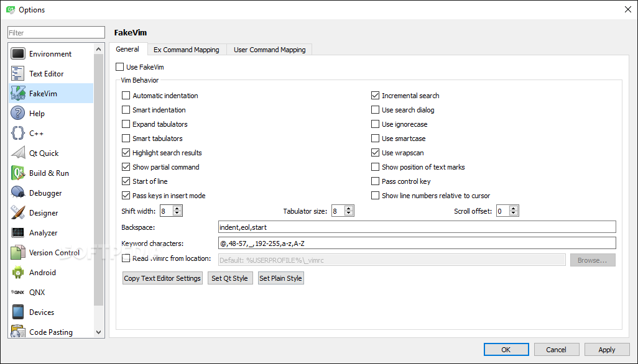
Task: Enable Expand tabulators
Action: point(126,124)
